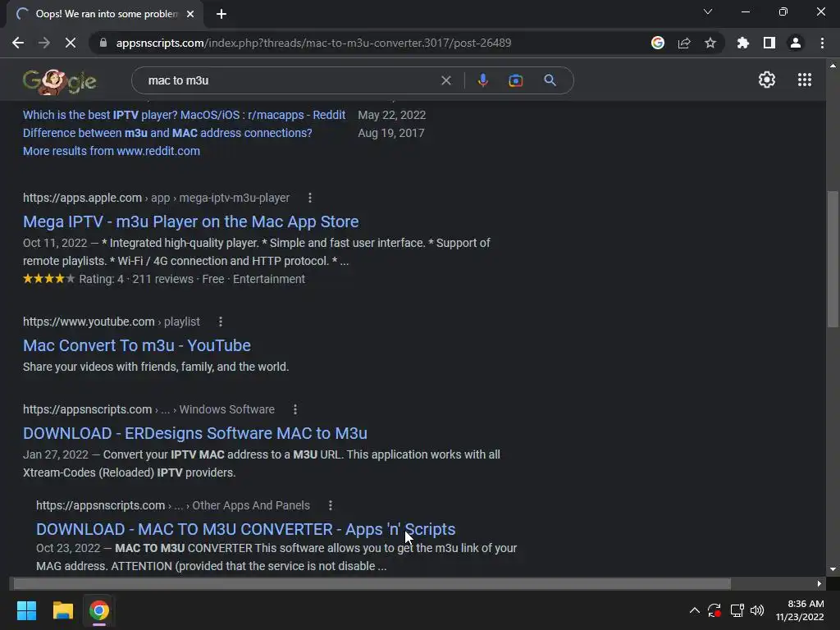
Task: Open 'DOWNLOAD - ERDesigns Software MAC to M3u'
Action: tap(195, 433)
